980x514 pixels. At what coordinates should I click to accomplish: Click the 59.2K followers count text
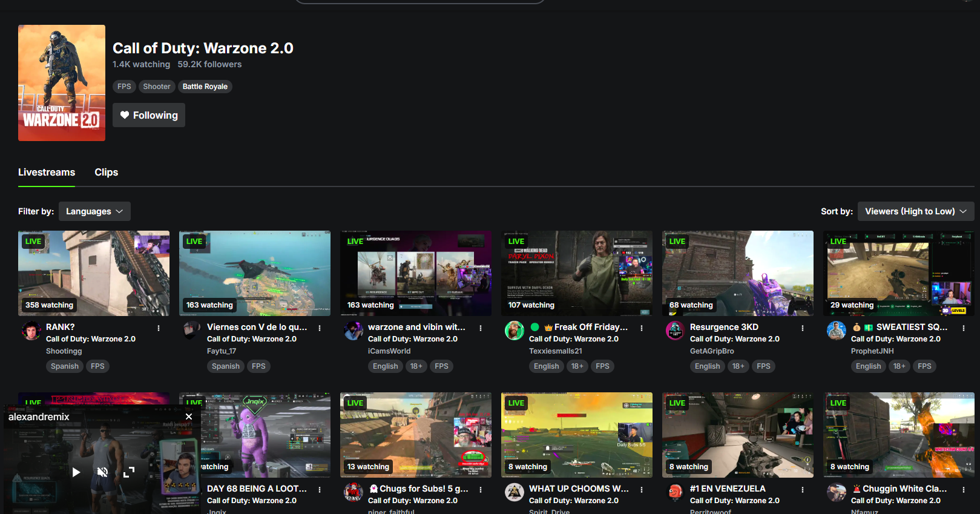point(209,64)
